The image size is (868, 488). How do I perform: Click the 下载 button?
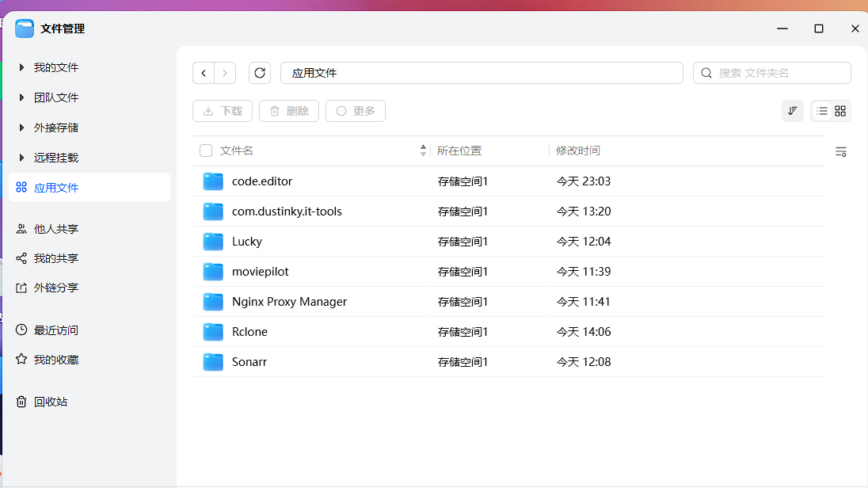(223, 111)
